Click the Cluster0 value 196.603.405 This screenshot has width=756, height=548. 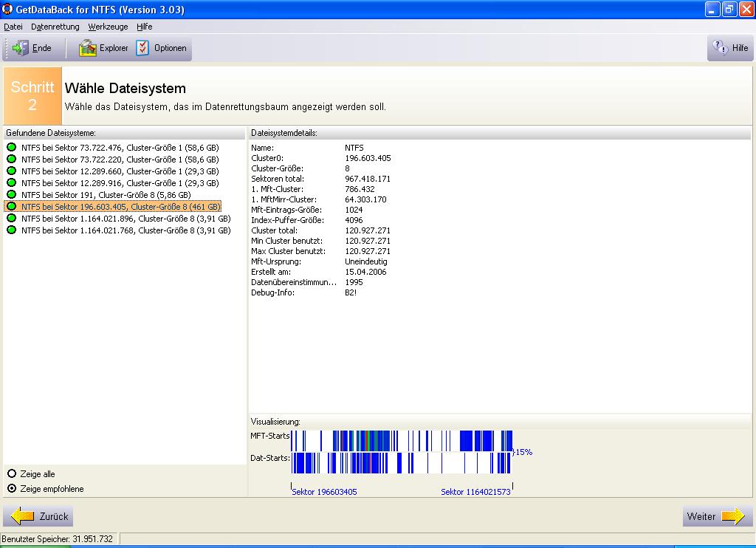click(368, 158)
